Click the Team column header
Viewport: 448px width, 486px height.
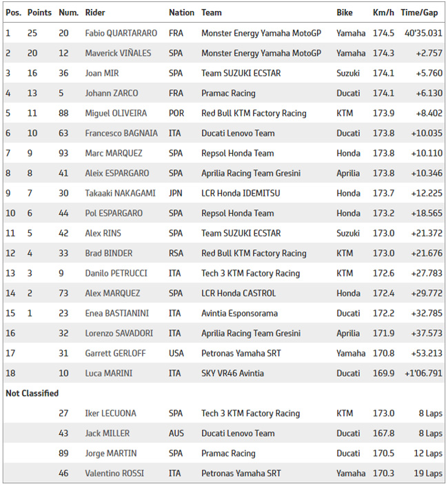tap(212, 12)
